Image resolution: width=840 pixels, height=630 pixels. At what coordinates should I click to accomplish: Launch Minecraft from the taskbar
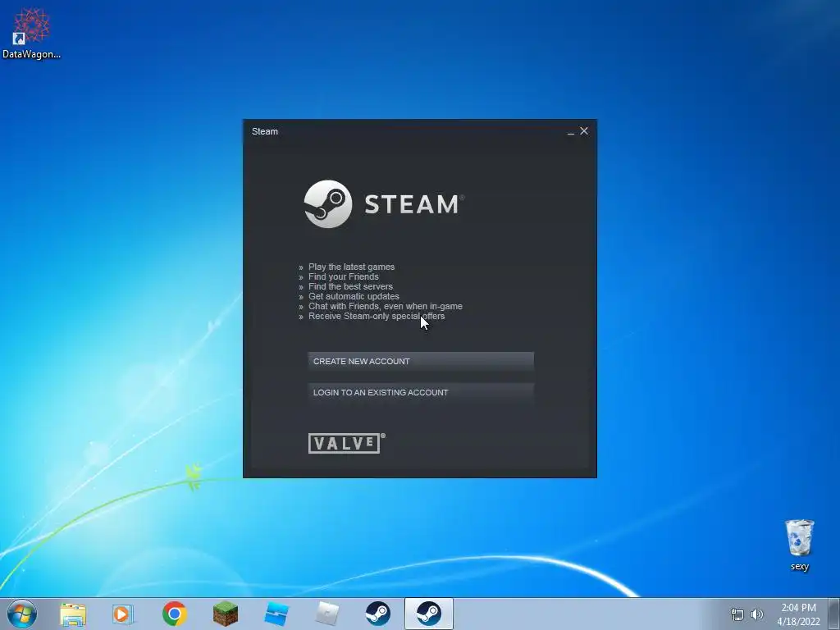225,614
